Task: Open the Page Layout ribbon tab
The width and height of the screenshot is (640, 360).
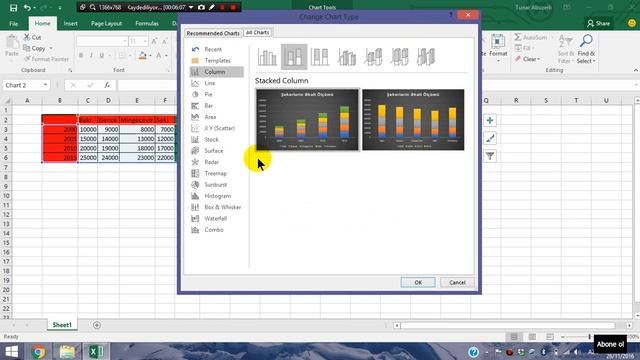Action: pyautogui.click(x=107, y=24)
